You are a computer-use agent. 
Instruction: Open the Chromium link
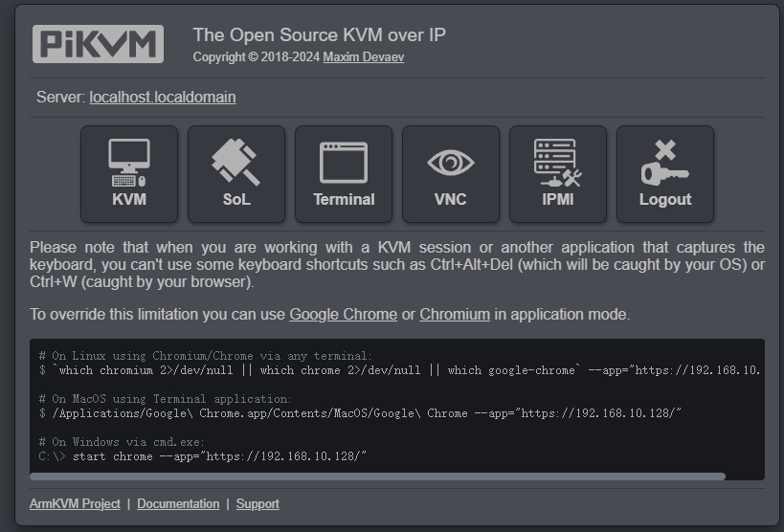tap(455, 315)
